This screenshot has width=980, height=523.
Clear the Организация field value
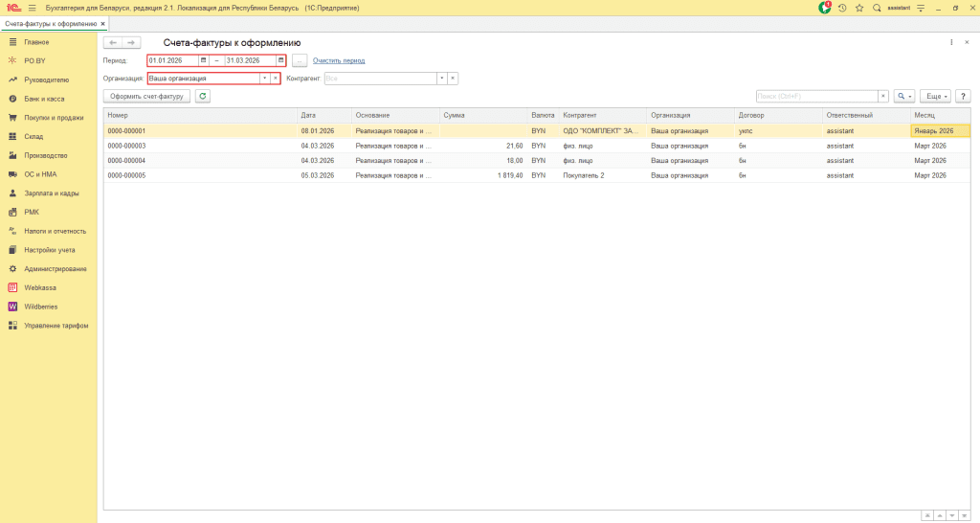(x=275, y=79)
